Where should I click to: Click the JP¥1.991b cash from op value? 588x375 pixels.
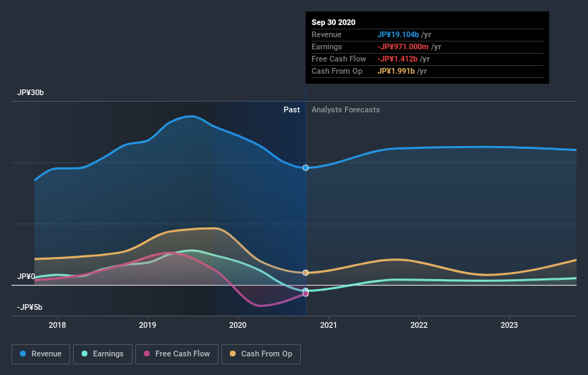pyautogui.click(x=396, y=71)
